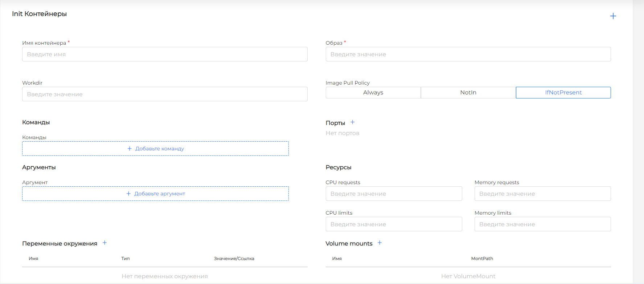Focus the Имя контейнера input field
This screenshot has width=644, height=284.
pos(165,54)
